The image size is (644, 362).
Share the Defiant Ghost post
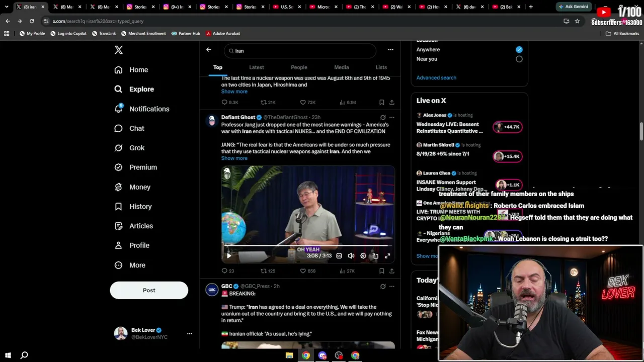click(x=391, y=271)
